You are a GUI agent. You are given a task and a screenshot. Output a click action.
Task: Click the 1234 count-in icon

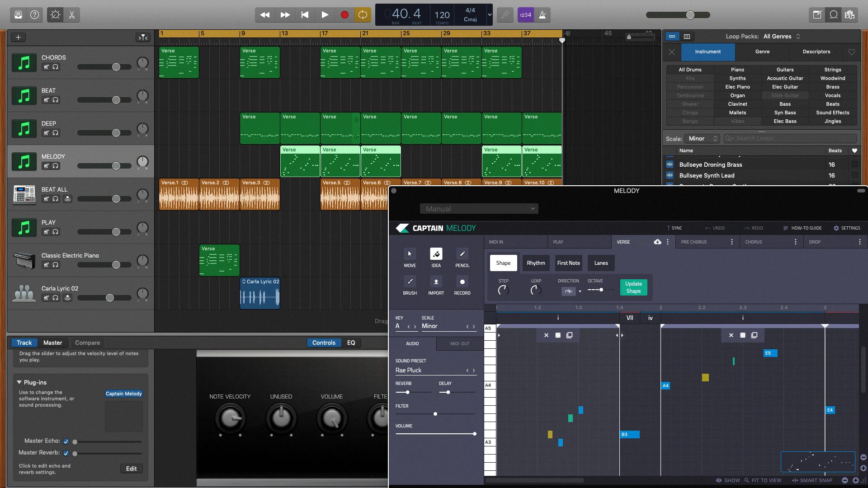tap(525, 14)
